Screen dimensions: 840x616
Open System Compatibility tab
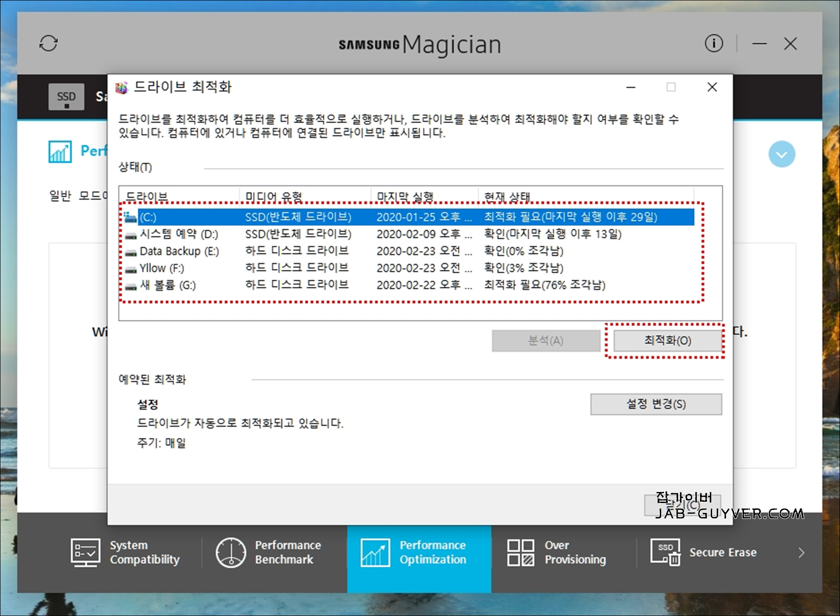pyautogui.click(x=126, y=553)
